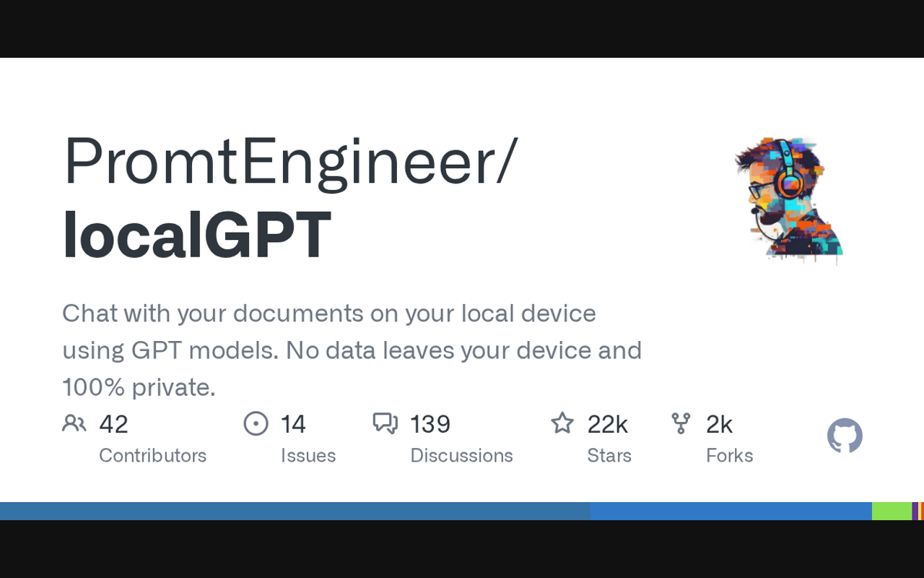Open the Discussions label

pyautogui.click(x=461, y=455)
